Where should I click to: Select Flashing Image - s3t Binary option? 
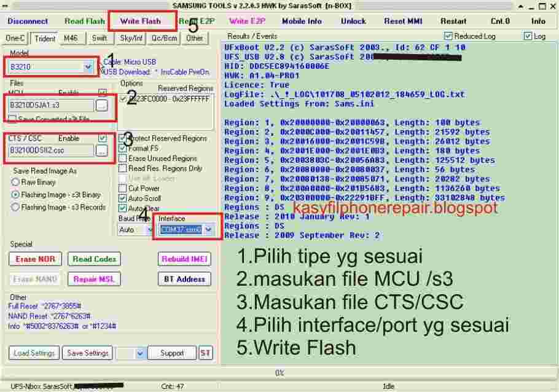[x=15, y=195]
